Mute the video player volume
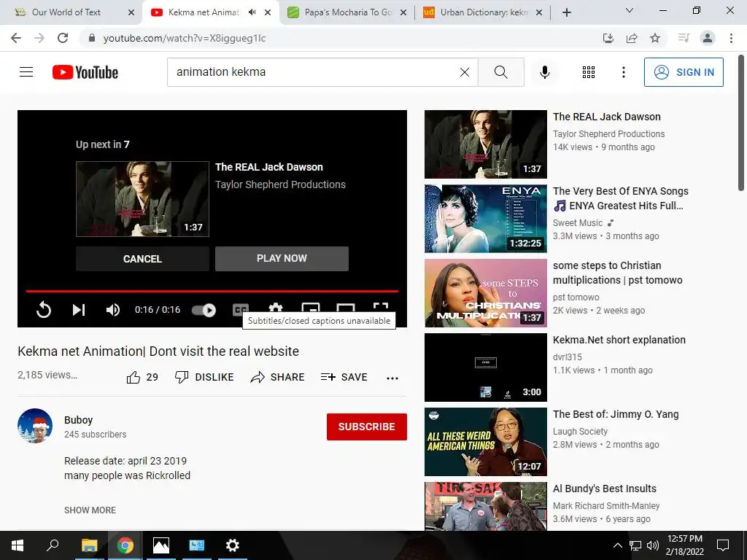 point(113,310)
